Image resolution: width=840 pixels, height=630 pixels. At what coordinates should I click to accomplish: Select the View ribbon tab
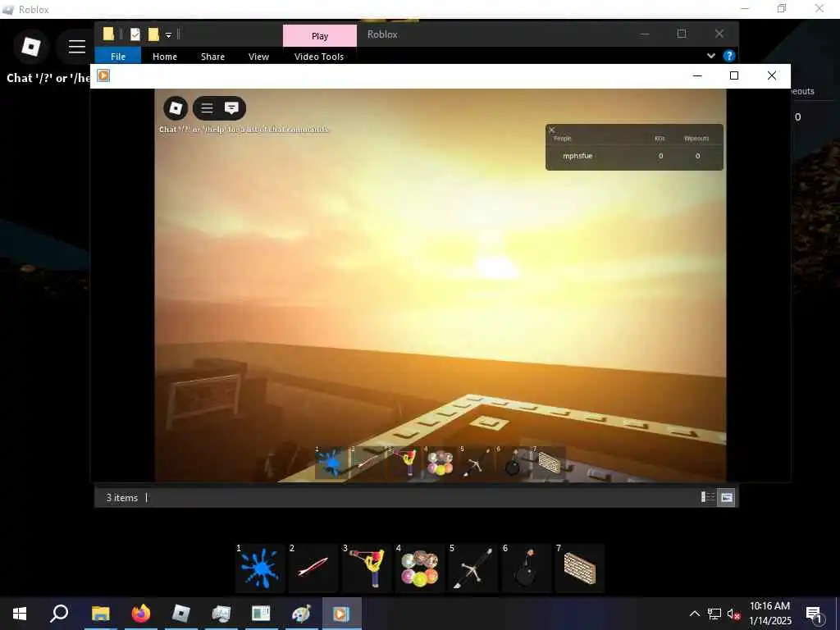(x=258, y=57)
